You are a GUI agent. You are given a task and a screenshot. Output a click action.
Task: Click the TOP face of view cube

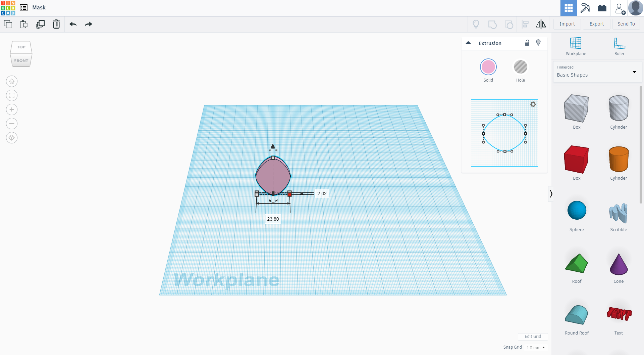click(21, 47)
